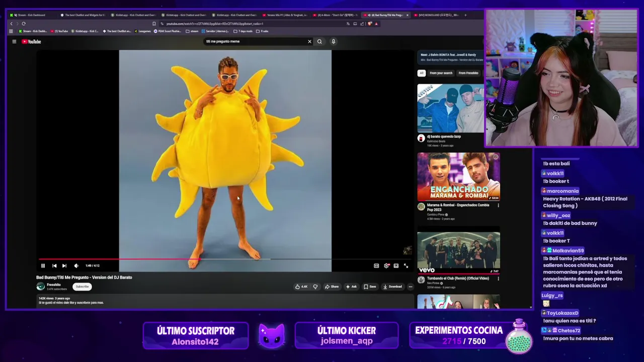The image size is (644, 362).
Task: Switch player to theater mode
Action: click(396, 265)
